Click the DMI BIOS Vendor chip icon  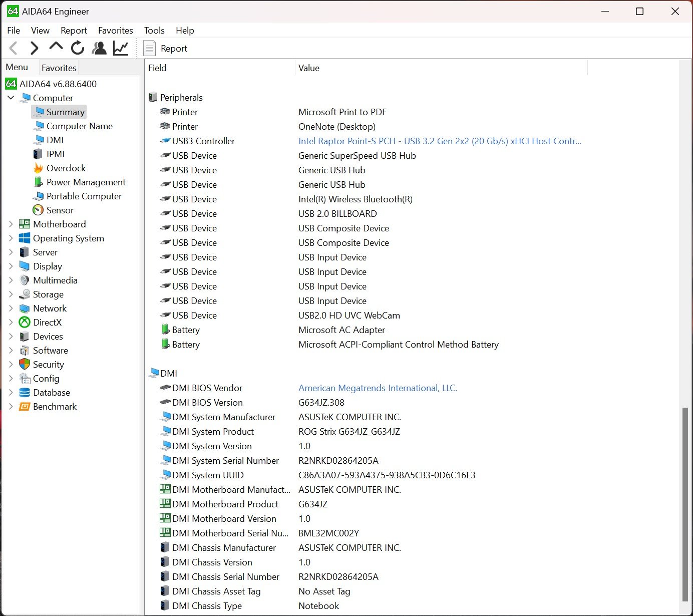tap(165, 388)
